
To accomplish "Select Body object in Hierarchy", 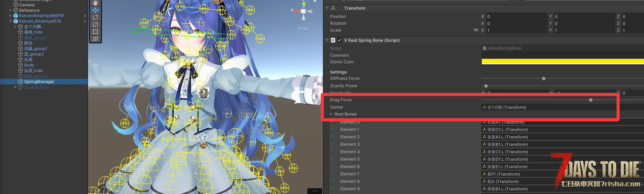I will click(29, 65).
